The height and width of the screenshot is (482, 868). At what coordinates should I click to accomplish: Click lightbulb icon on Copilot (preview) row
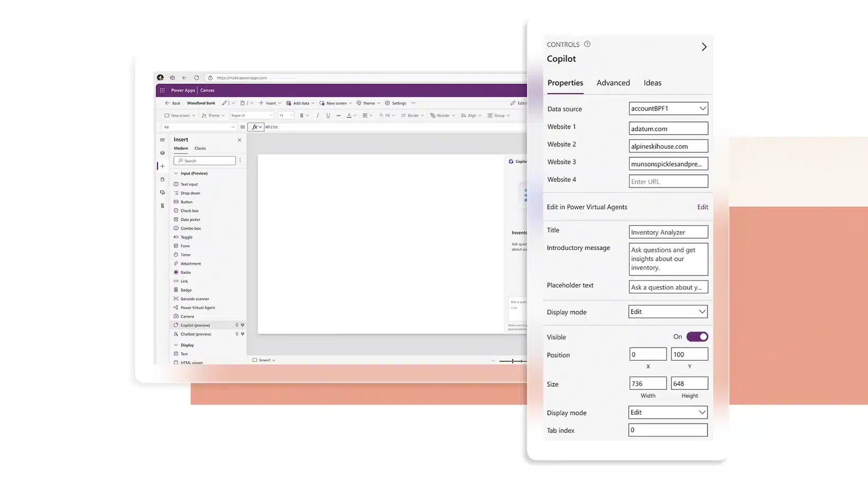tap(237, 325)
